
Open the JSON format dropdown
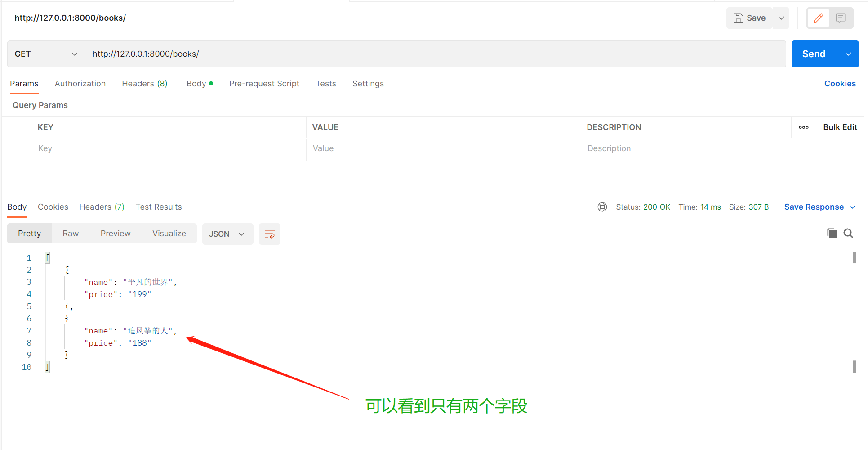click(x=227, y=234)
